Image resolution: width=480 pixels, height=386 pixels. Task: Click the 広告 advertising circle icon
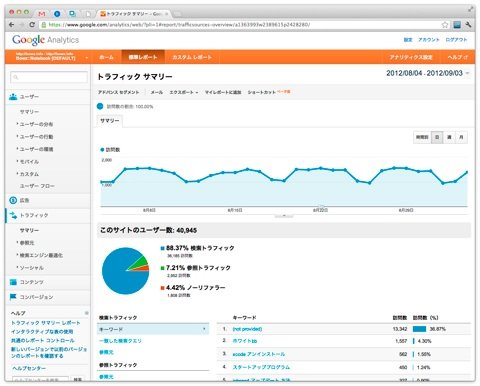pyautogui.click(x=13, y=200)
